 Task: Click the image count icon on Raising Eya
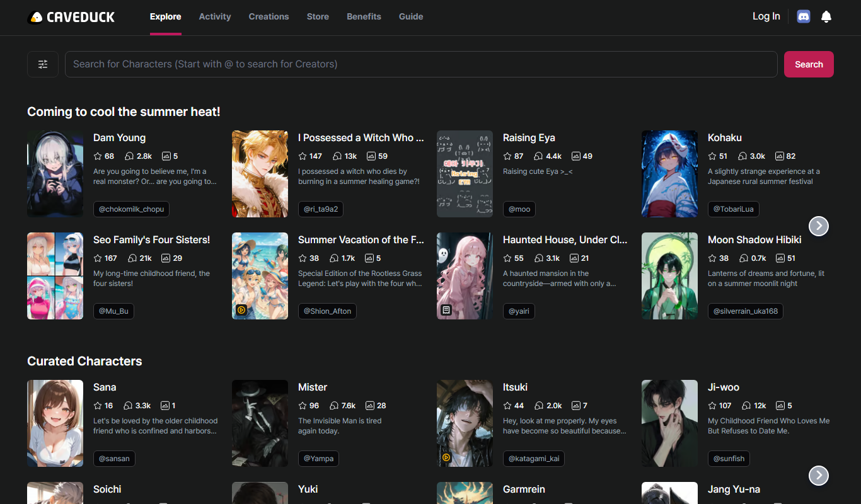pyautogui.click(x=576, y=156)
